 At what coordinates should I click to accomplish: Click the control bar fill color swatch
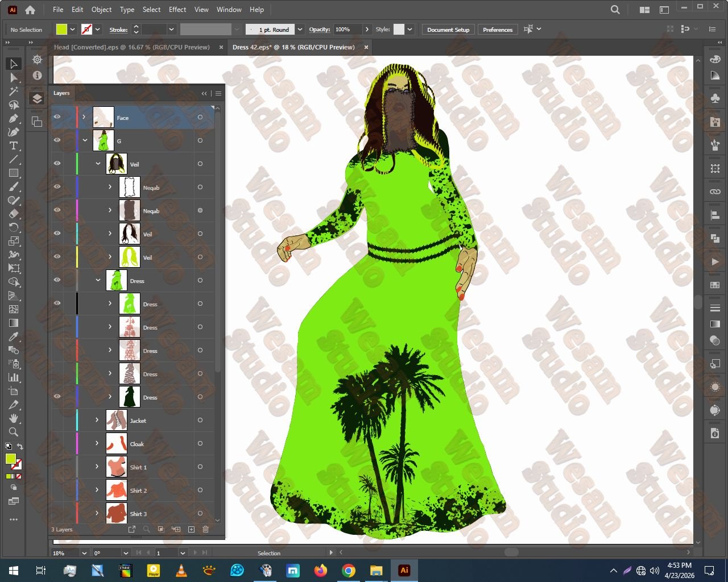point(61,30)
